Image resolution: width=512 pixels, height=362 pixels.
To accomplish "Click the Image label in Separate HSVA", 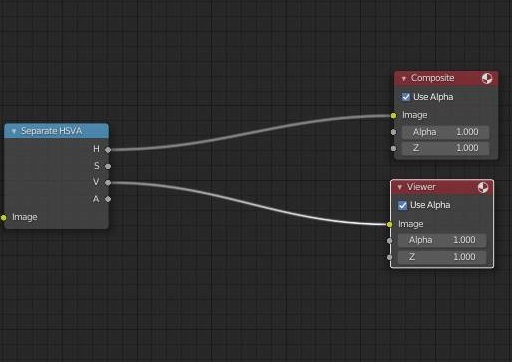I will [25, 217].
